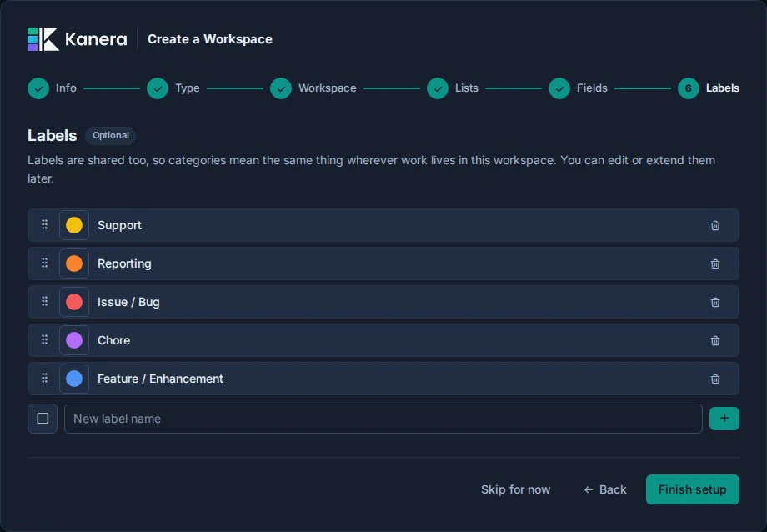Open the Reporting label orange color swatch

(74, 263)
